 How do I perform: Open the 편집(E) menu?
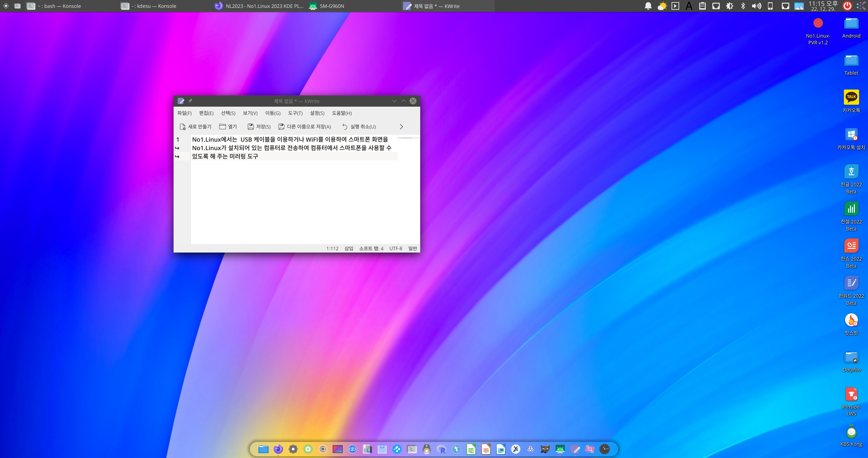click(206, 113)
